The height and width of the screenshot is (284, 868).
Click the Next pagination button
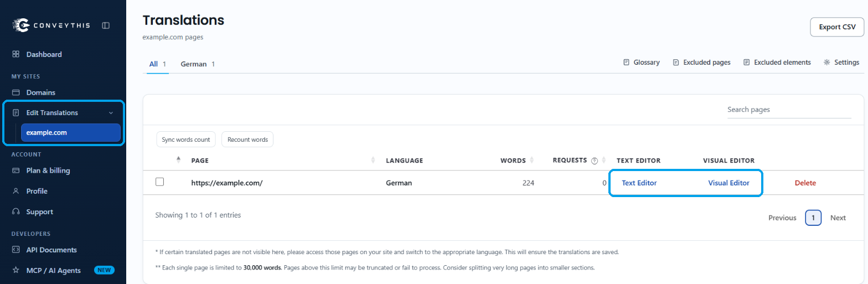coord(838,218)
